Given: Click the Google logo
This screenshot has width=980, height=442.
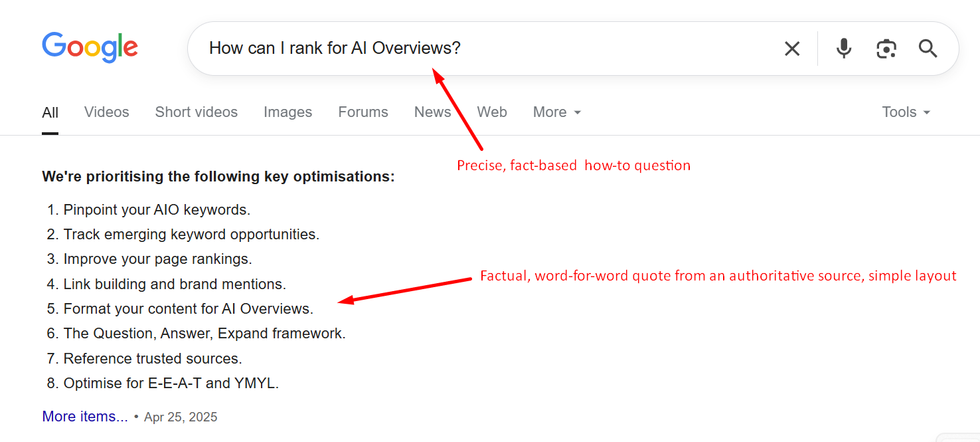Looking at the screenshot, I should (x=90, y=47).
